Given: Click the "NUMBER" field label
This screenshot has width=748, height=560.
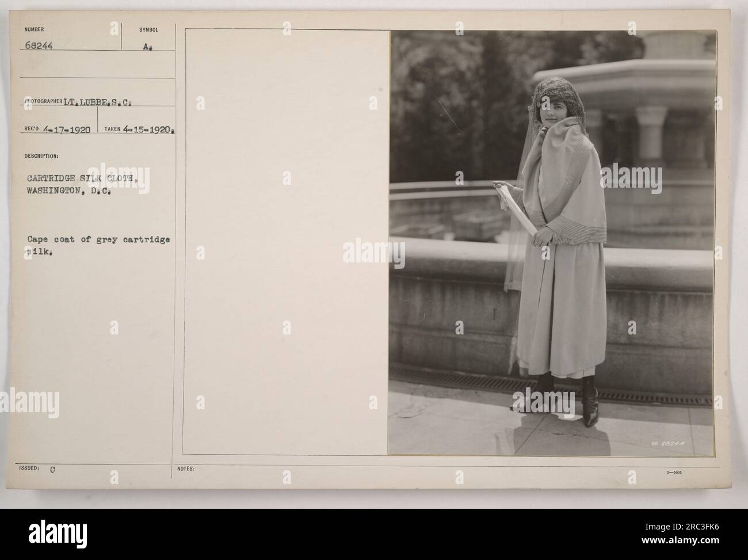Looking at the screenshot, I should point(33,29).
